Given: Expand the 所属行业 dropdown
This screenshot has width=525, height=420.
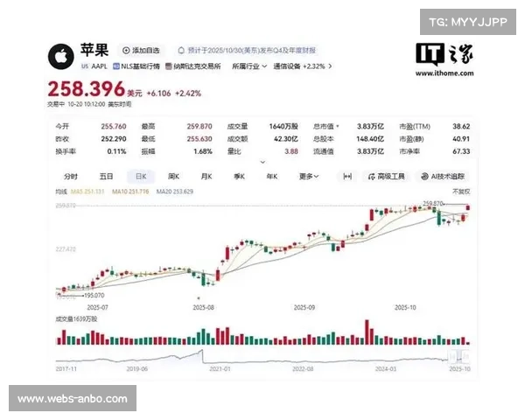Looking at the screenshot, I should pyautogui.click(x=249, y=66).
